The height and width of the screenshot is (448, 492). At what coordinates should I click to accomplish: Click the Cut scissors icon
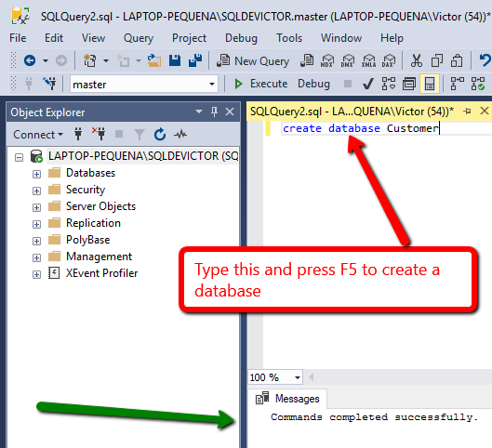click(417, 60)
